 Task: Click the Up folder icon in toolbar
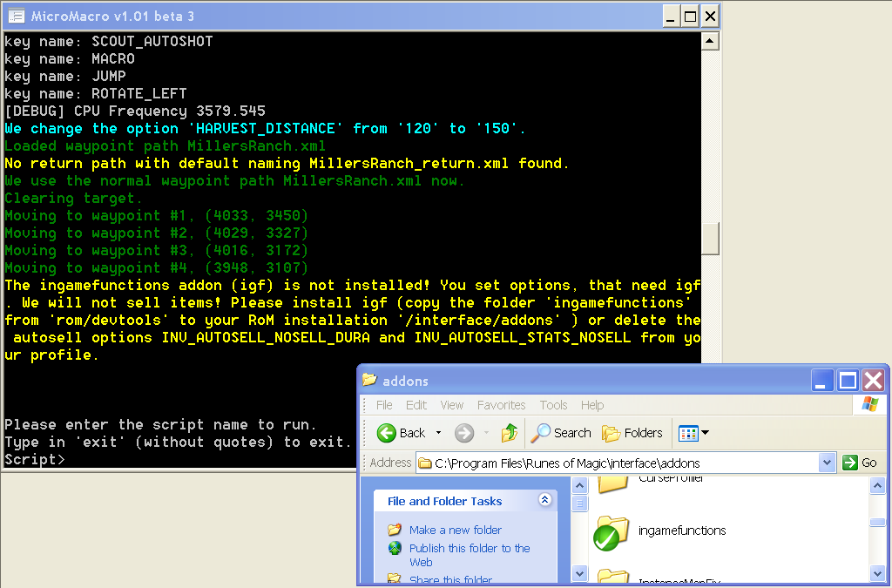coord(510,433)
